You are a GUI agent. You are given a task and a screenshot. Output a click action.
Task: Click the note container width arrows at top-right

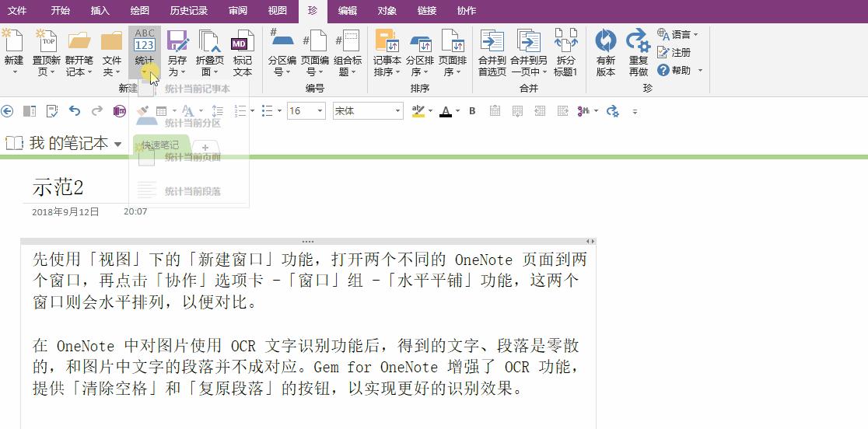(x=590, y=242)
